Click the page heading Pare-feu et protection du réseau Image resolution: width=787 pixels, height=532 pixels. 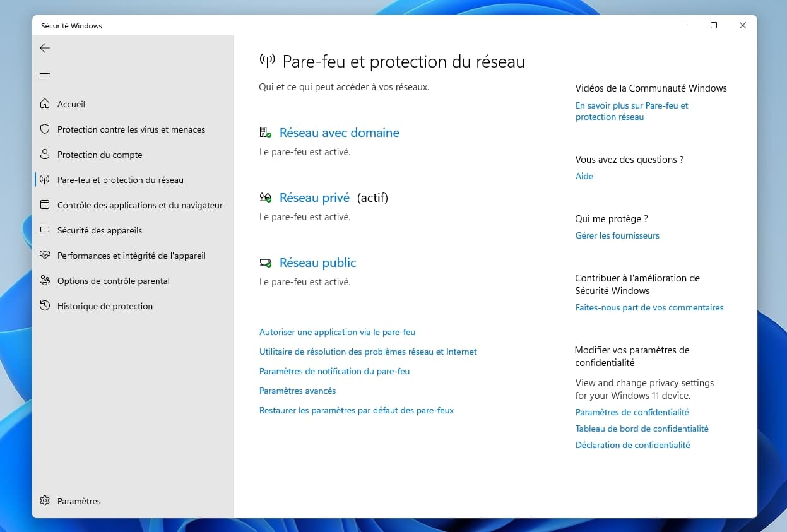403,62
